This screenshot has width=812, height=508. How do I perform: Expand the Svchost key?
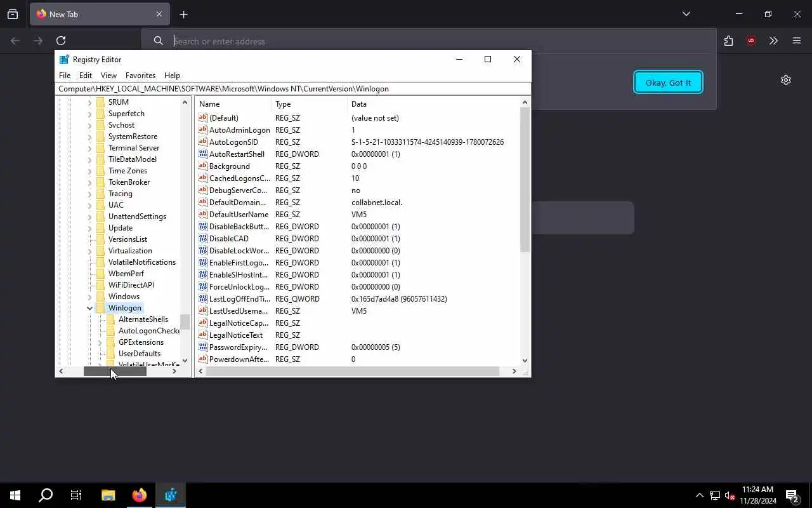(x=89, y=125)
